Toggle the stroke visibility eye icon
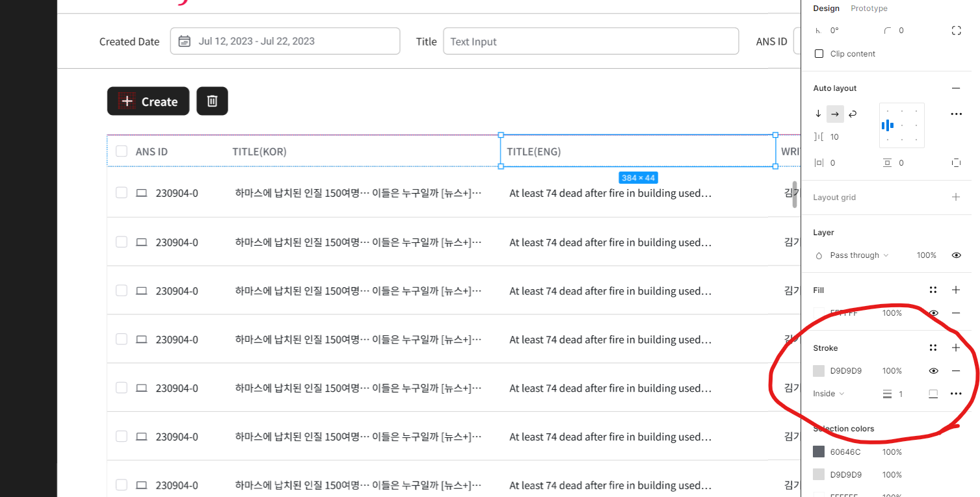The width and height of the screenshot is (980, 497). 934,371
